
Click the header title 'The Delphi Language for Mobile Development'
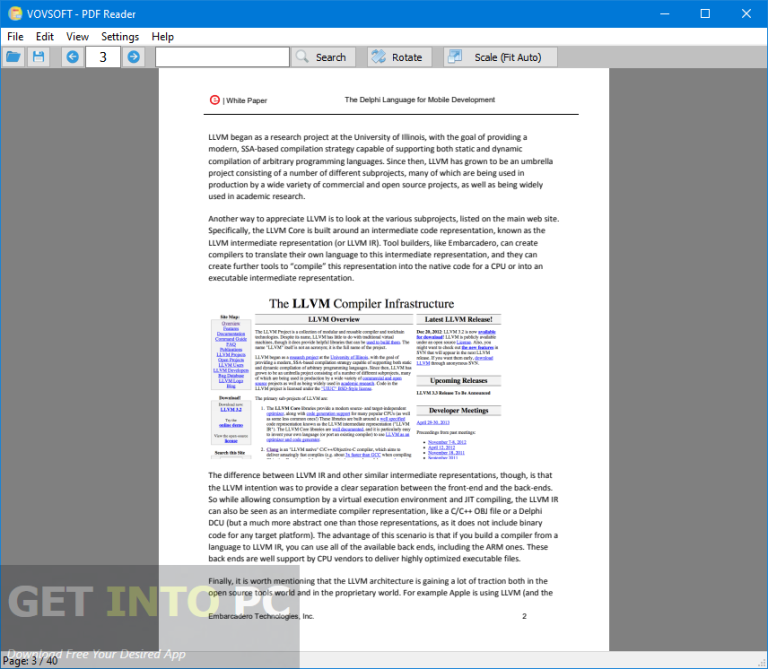tap(420, 100)
